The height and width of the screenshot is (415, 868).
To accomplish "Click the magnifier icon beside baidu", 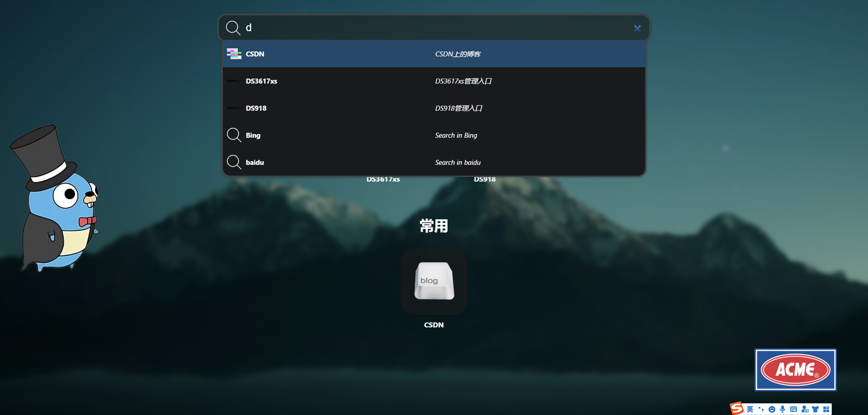I will (x=234, y=162).
